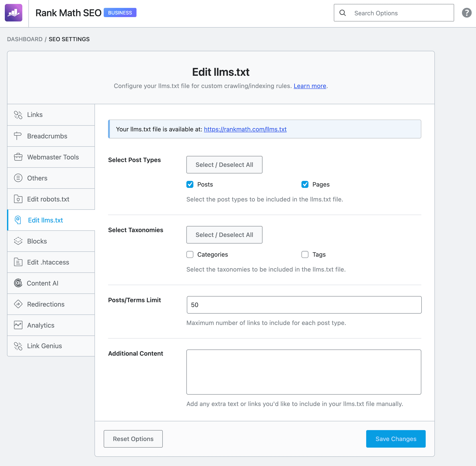476x466 pixels.
Task: Switch to the Edit .htaccess tab
Action: click(x=51, y=262)
